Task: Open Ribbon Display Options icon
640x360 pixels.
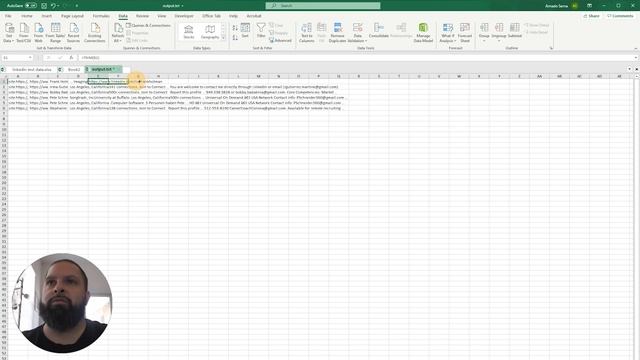Action: pos(589,6)
